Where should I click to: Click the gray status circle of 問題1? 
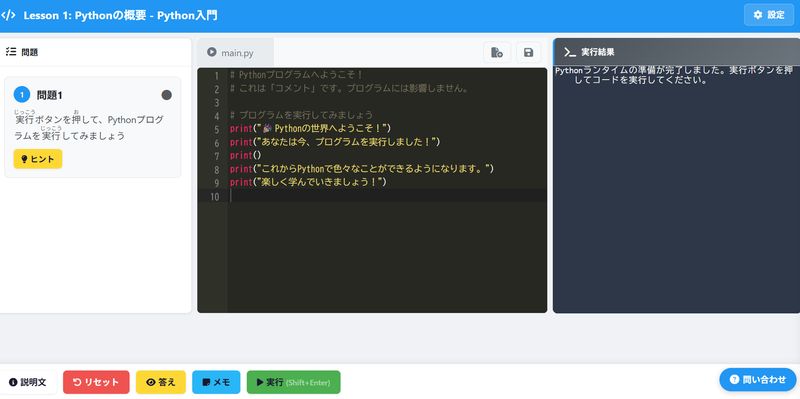tap(166, 95)
